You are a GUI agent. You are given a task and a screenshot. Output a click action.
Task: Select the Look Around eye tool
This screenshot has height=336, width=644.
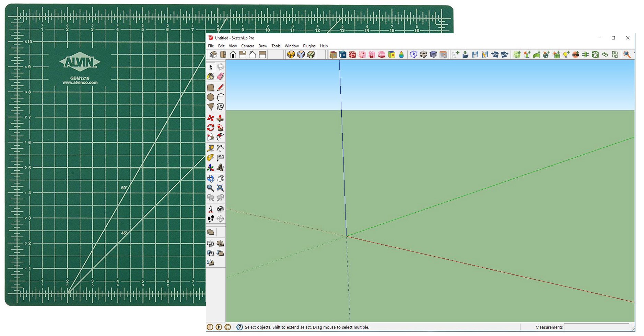coord(220,209)
